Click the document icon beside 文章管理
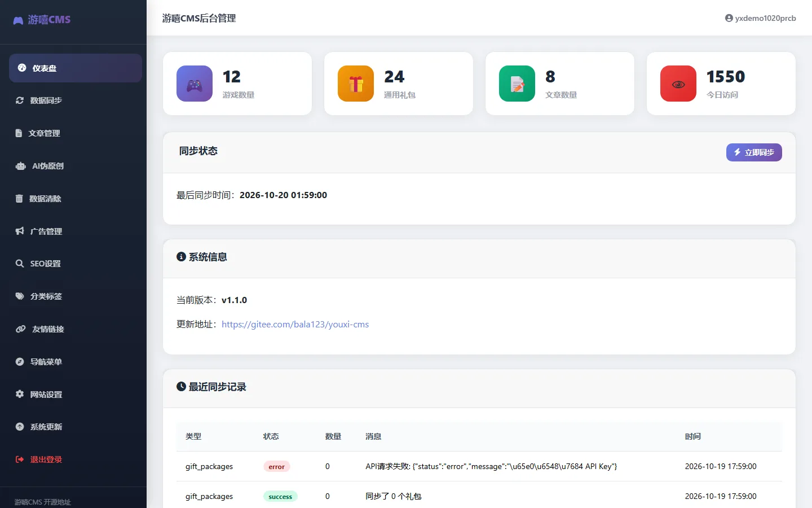The height and width of the screenshot is (508, 812). click(19, 133)
